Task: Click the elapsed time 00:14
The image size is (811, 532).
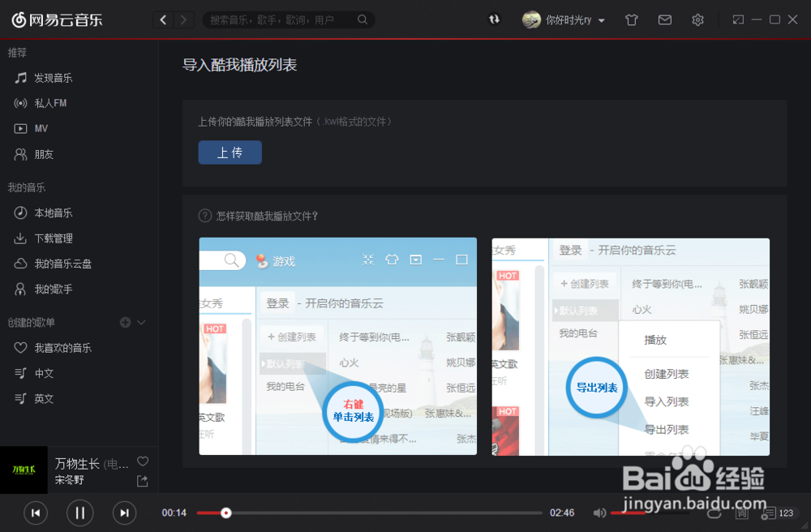Action: [x=174, y=513]
